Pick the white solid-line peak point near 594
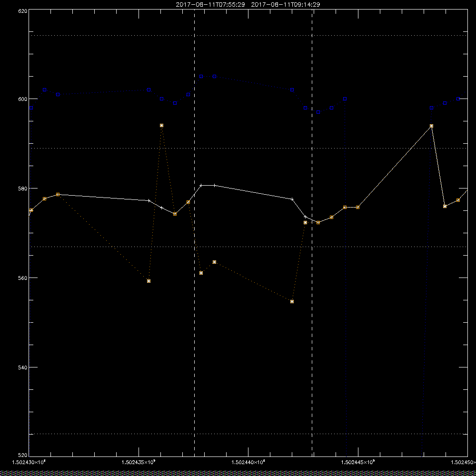This screenshot has width=476, height=476. (431, 126)
